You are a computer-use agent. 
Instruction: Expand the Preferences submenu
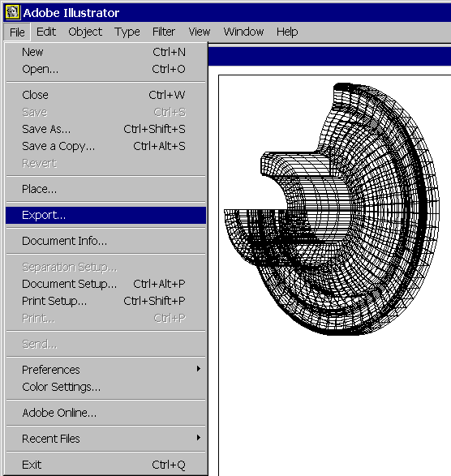tap(105, 370)
